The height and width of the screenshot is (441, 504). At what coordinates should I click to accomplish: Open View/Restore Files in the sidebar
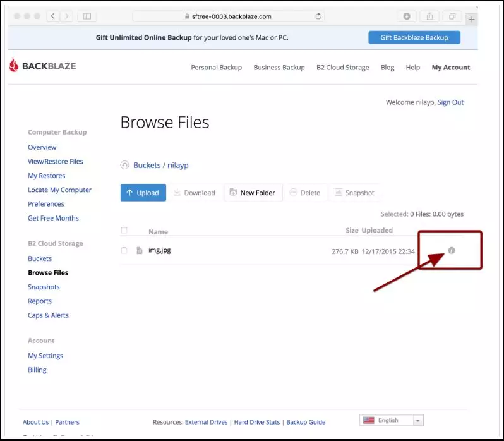pyautogui.click(x=56, y=161)
